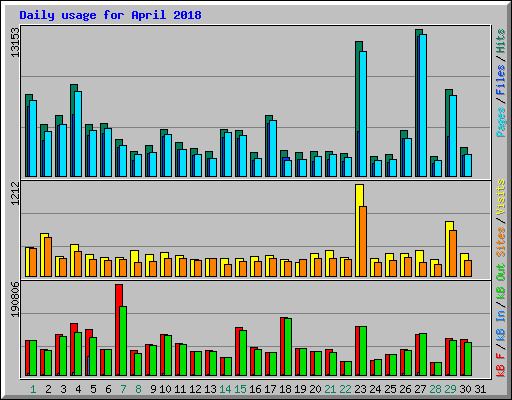The height and width of the screenshot is (400, 512).
Task: Click the red kB bar for day 7
Action: [118, 330]
